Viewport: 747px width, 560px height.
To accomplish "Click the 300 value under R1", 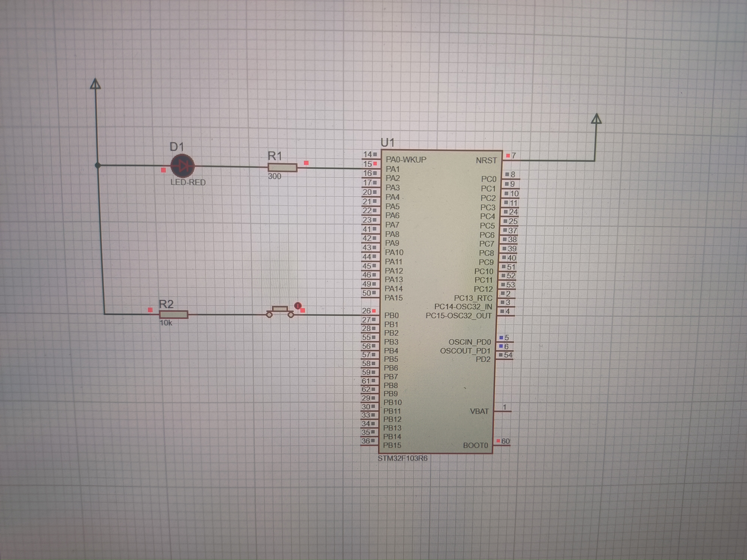I will click(x=275, y=177).
